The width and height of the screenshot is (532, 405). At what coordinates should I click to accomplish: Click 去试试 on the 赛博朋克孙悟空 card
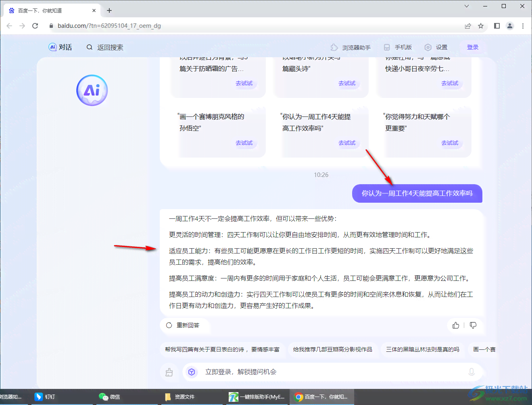[x=244, y=143]
